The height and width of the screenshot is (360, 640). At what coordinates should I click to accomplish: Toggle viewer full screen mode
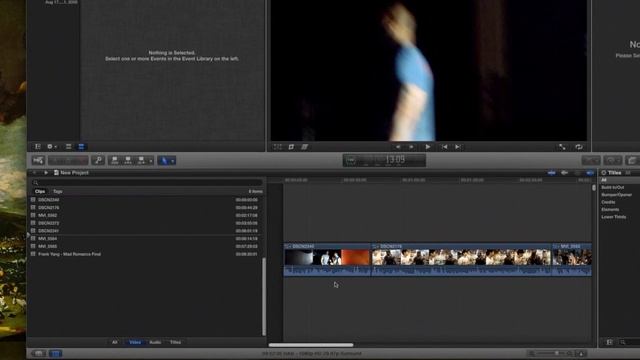(x=562, y=147)
